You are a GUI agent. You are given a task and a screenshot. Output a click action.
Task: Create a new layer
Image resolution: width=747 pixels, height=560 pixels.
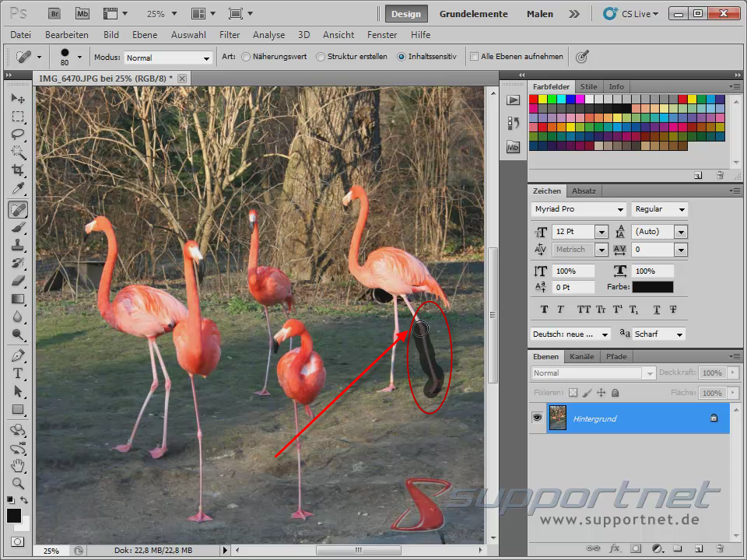[x=700, y=549]
